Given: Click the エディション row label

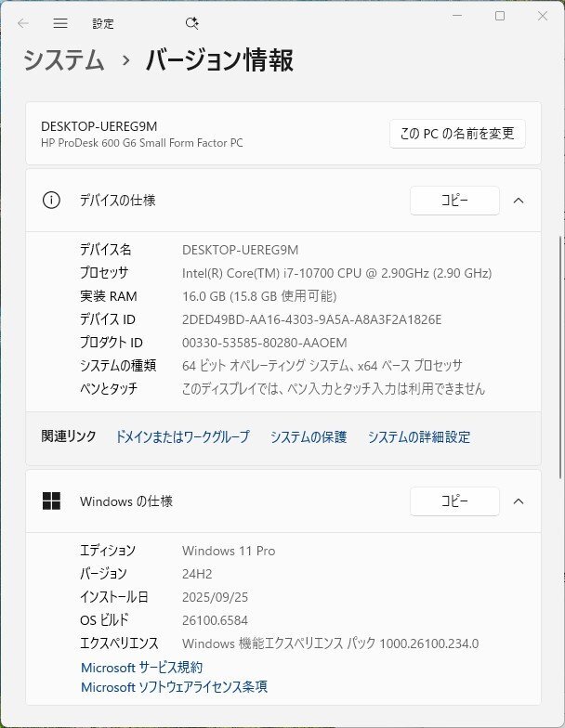Looking at the screenshot, I should pos(108,552).
